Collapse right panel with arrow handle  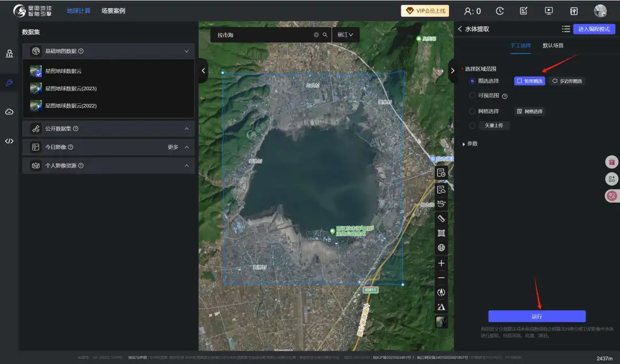(x=452, y=71)
